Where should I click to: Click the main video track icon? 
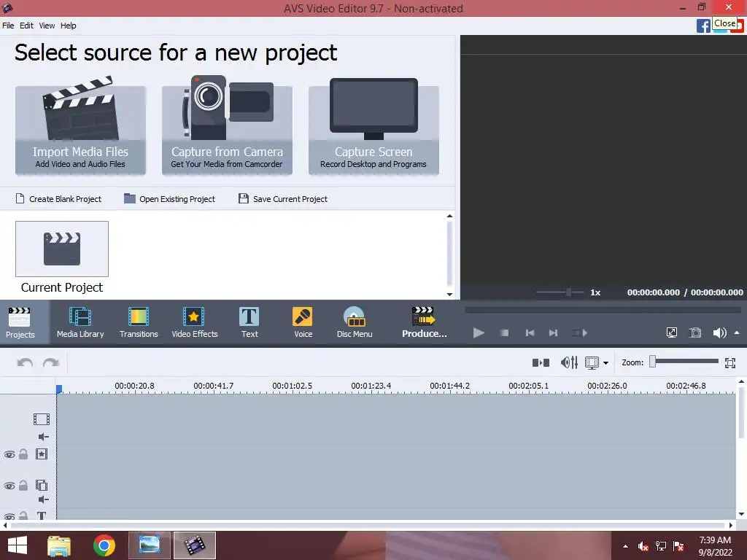pyautogui.click(x=42, y=419)
